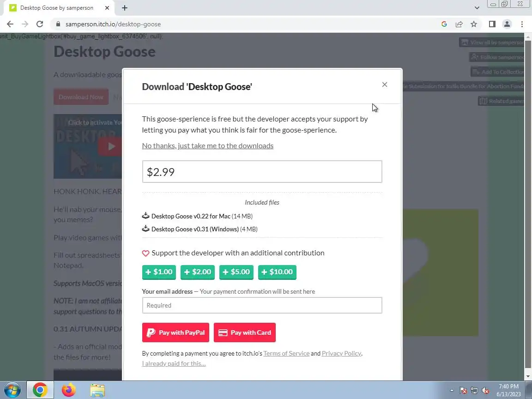Click the Action Center flag tray icon
The image size is (532, 399).
463,391
